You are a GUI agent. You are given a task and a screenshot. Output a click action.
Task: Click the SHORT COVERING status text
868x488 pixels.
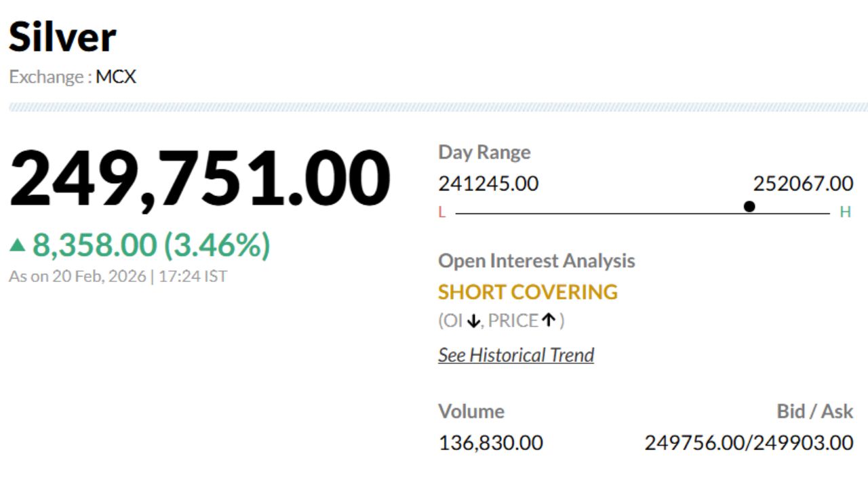point(528,292)
